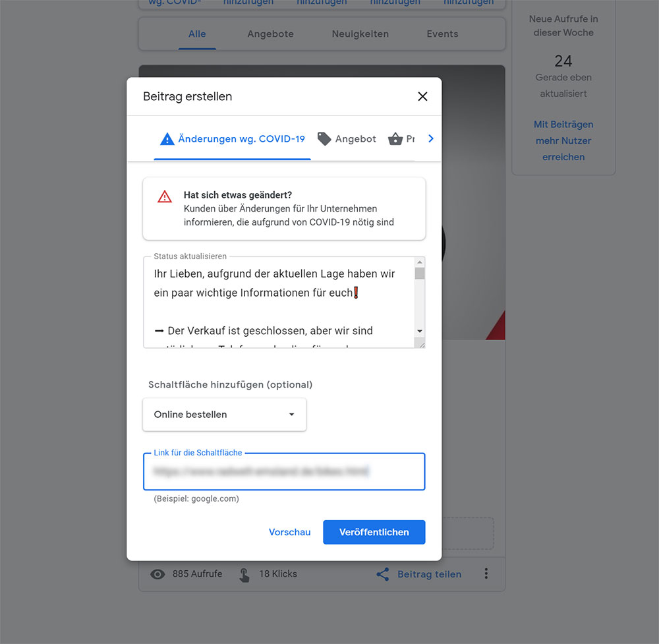Publish post with Veröffentlichen button
The height and width of the screenshot is (644, 659).
coord(374,532)
